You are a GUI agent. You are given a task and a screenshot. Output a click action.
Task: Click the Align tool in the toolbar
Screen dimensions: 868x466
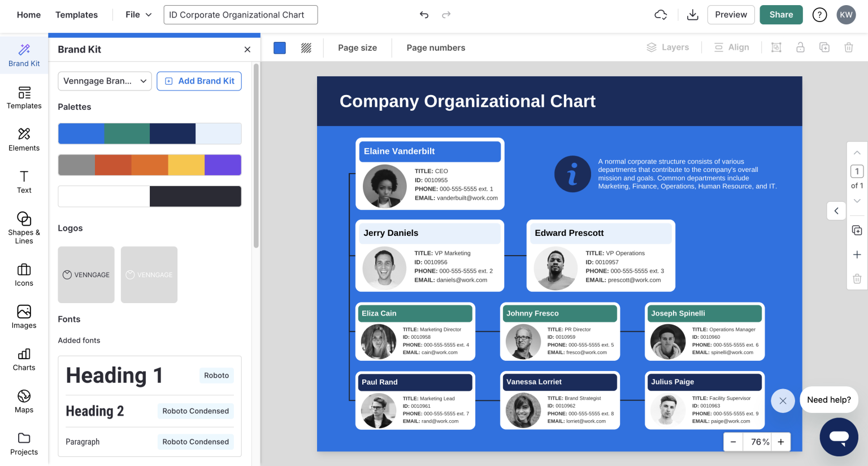(x=732, y=47)
